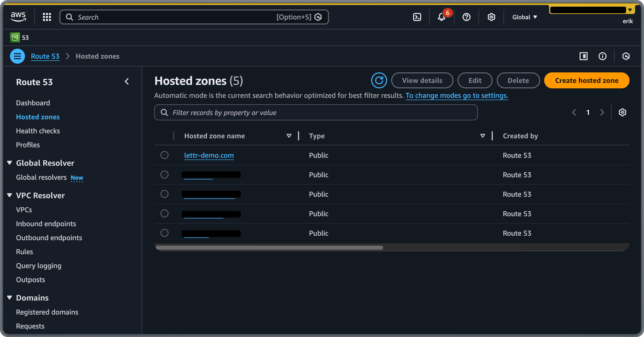This screenshot has height=337, width=644.
Task: Open table preferences with the gear icon
Action: tap(623, 112)
